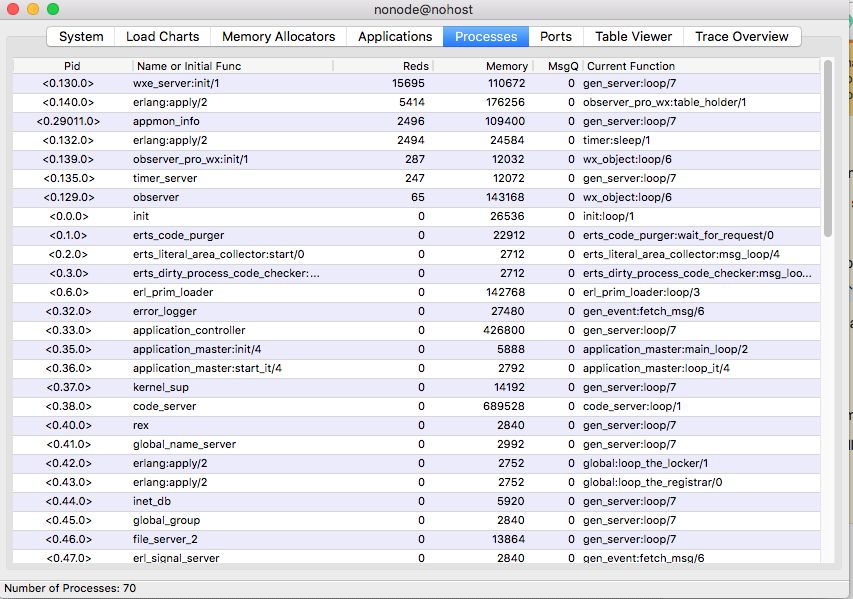Screen dimensions: 853x599
Task: Sort by Current Function column header
Action: pyautogui.click(x=702, y=66)
